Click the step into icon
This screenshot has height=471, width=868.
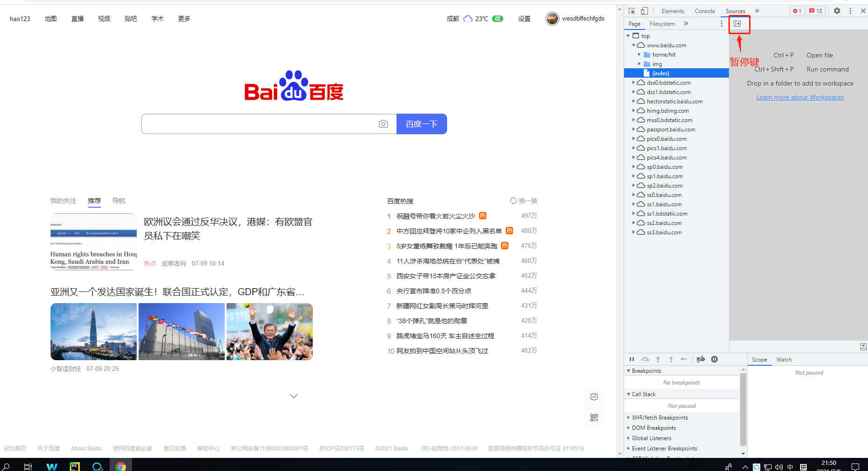tap(658, 359)
